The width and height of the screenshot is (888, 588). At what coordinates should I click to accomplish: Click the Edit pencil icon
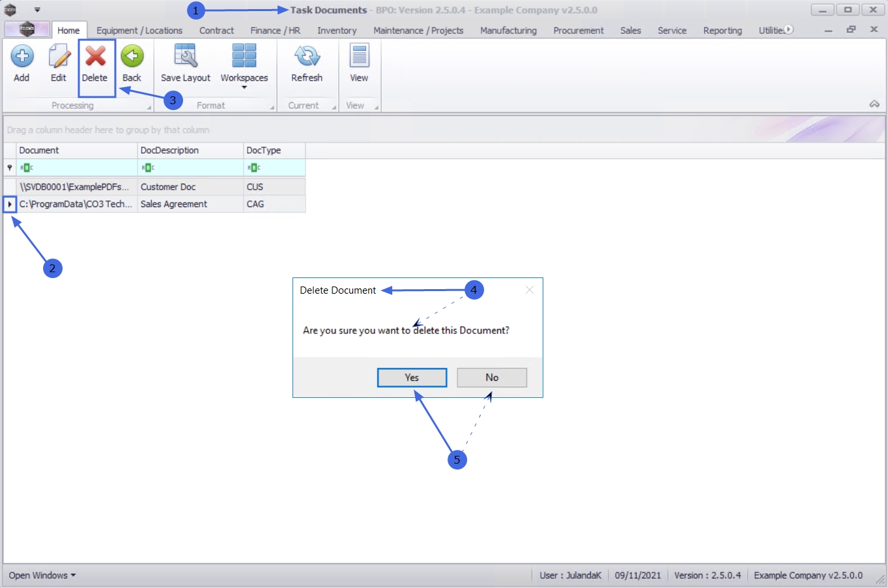pos(59,56)
